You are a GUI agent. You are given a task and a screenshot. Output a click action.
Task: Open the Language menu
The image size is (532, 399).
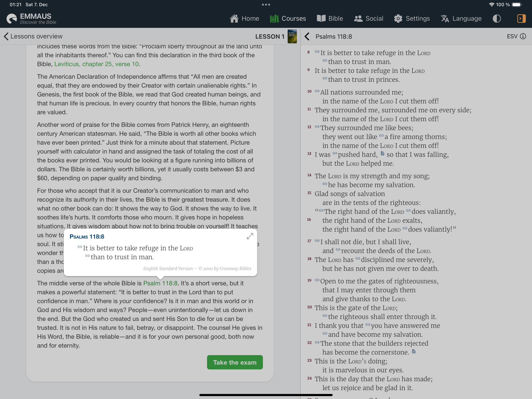(461, 19)
